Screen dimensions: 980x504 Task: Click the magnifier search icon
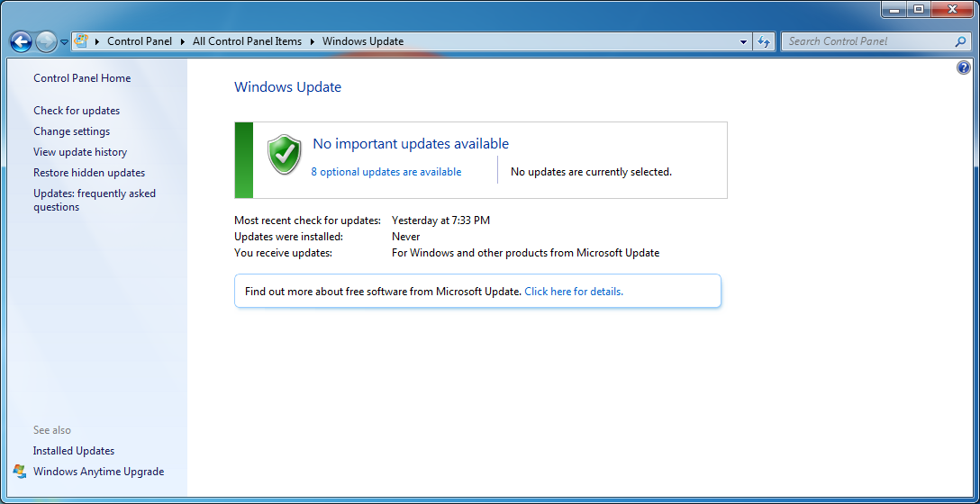(960, 41)
